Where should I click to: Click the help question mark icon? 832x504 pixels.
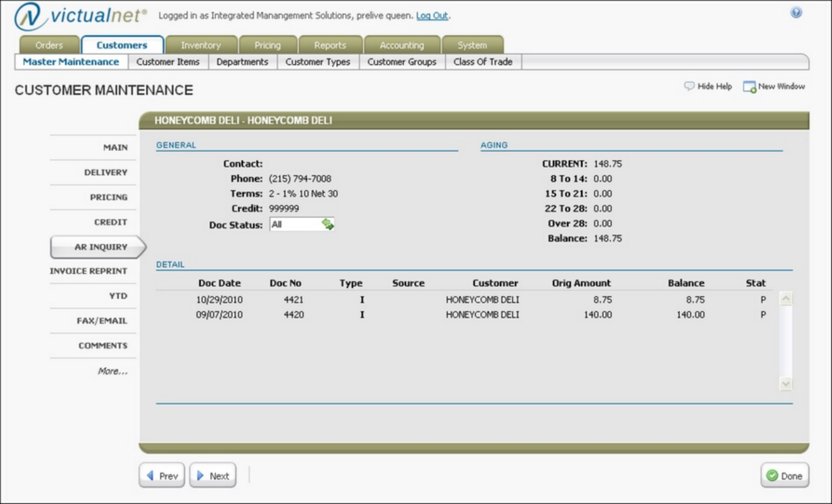pyautogui.click(x=796, y=13)
